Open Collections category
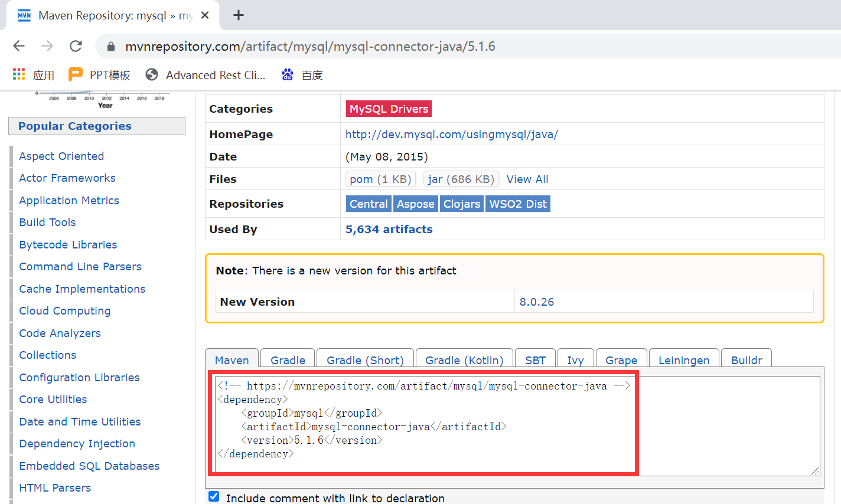 click(x=48, y=355)
